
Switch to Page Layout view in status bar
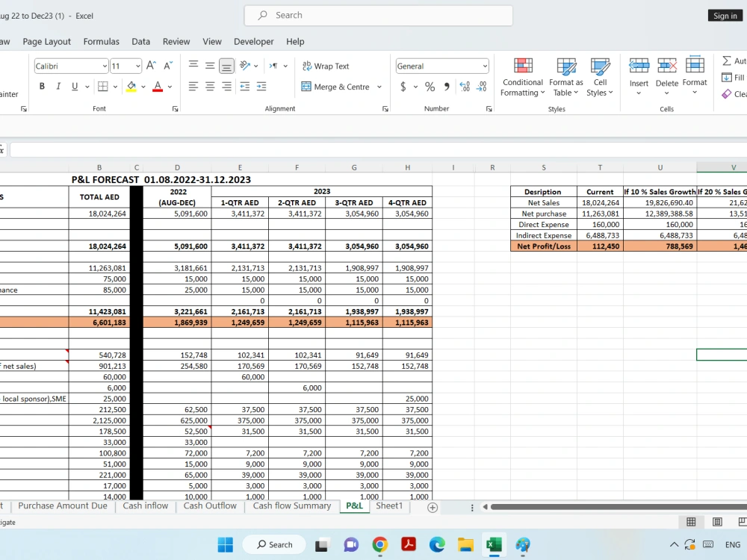[x=717, y=522]
